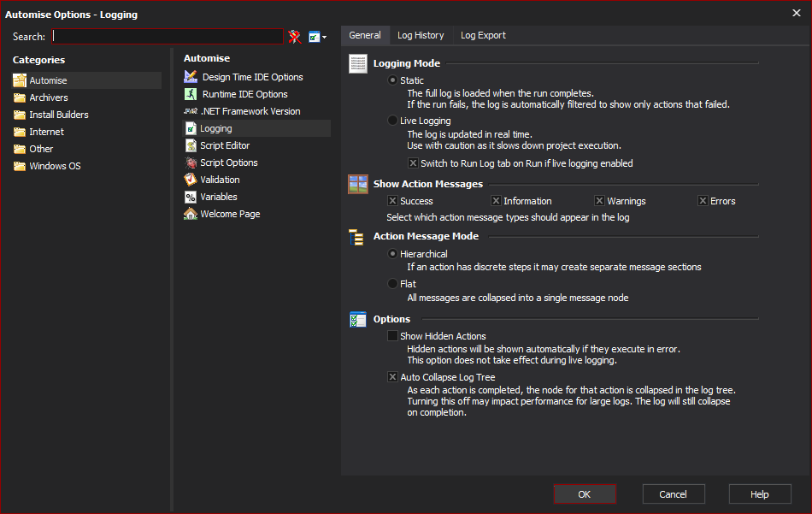Click the Validation icon
Image resolution: width=812 pixels, height=514 pixels.
pyautogui.click(x=191, y=180)
